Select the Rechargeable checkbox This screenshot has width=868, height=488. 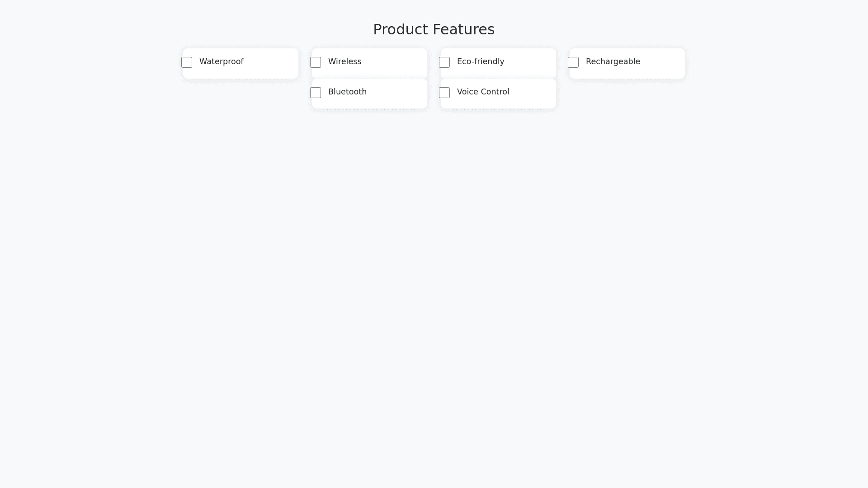pyautogui.click(x=573, y=62)
